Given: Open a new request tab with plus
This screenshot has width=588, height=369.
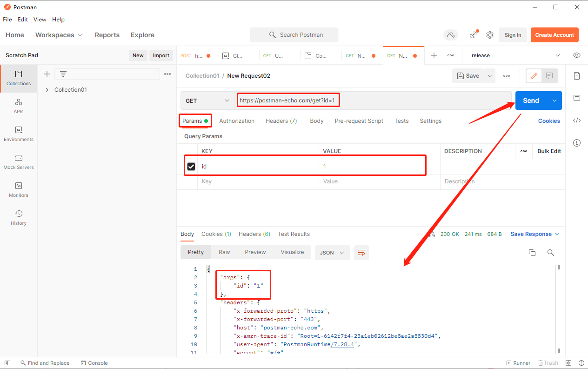Looking at the screenshot, I should (x=434, y=55).
